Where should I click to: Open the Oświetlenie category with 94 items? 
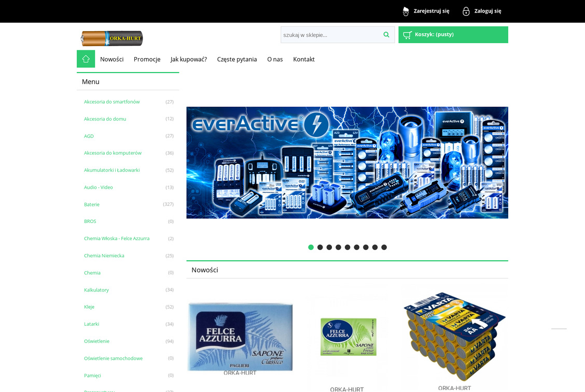96,341
